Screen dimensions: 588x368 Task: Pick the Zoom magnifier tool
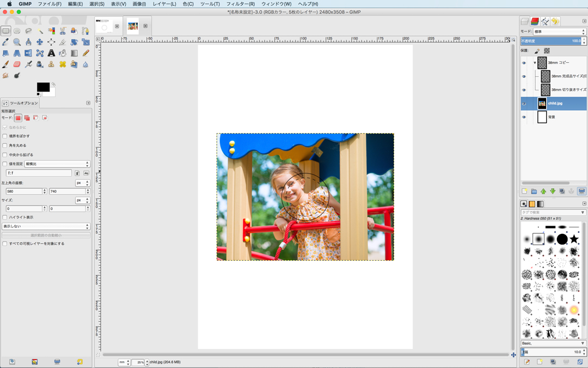coord(17,42)
